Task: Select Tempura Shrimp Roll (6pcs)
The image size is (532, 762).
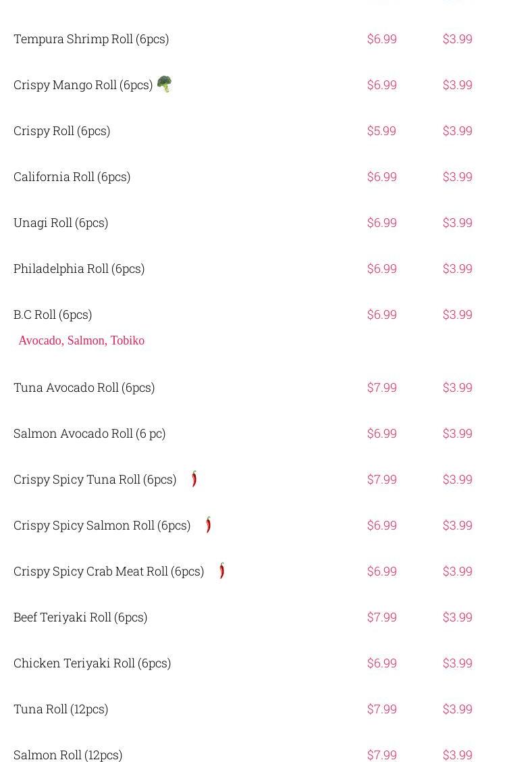Action: (91, 39)
